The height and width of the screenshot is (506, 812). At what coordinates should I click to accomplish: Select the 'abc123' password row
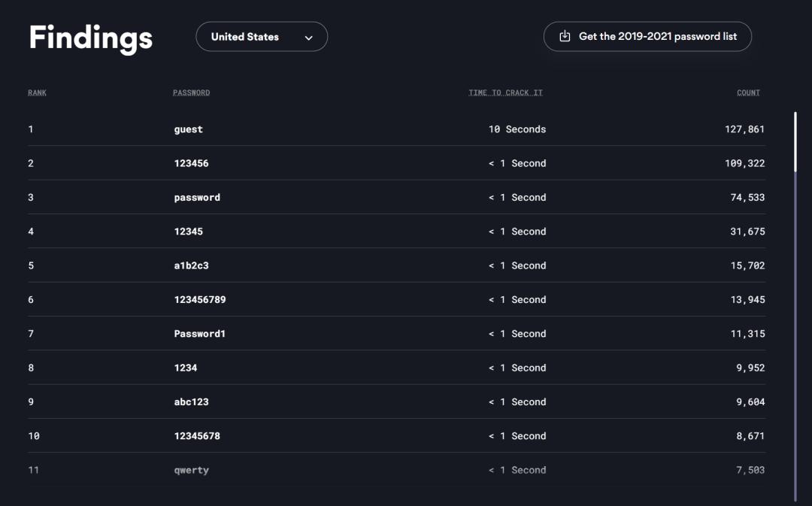[191, 402]
